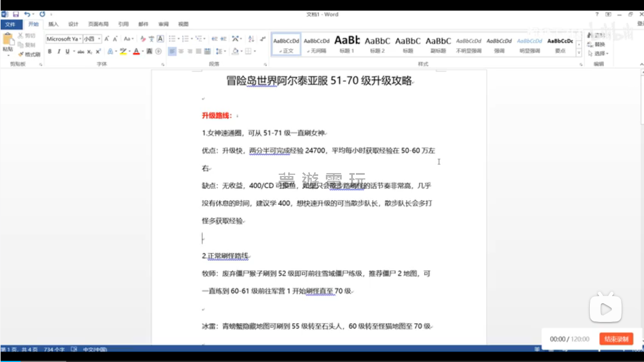Image resolution: width=644 pixels, height=362 pixels.
Task: Click the Undo arrow icon
Action: [27, 14]
